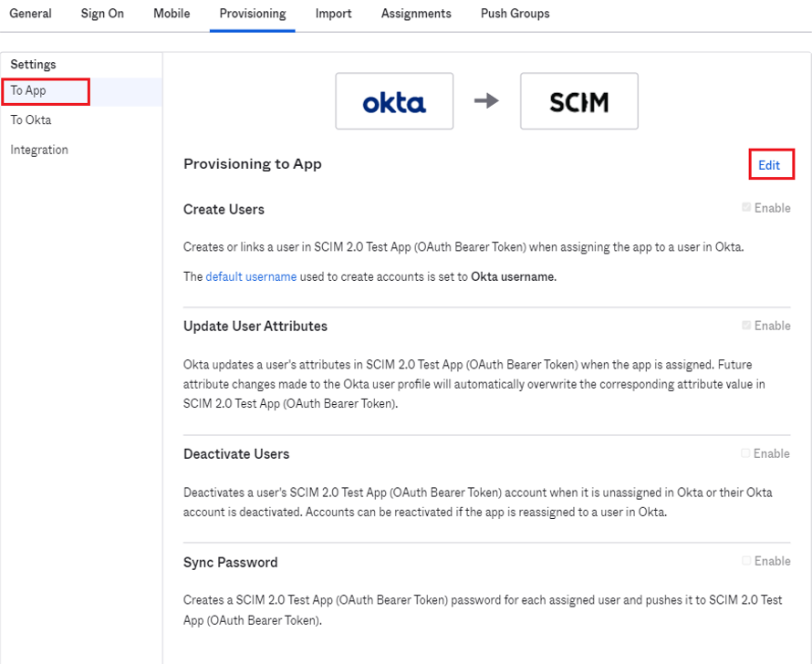This screenshot has width=812, height=664.
Task: Switch to the Sign On tab
Action: (x=102, y=14)
